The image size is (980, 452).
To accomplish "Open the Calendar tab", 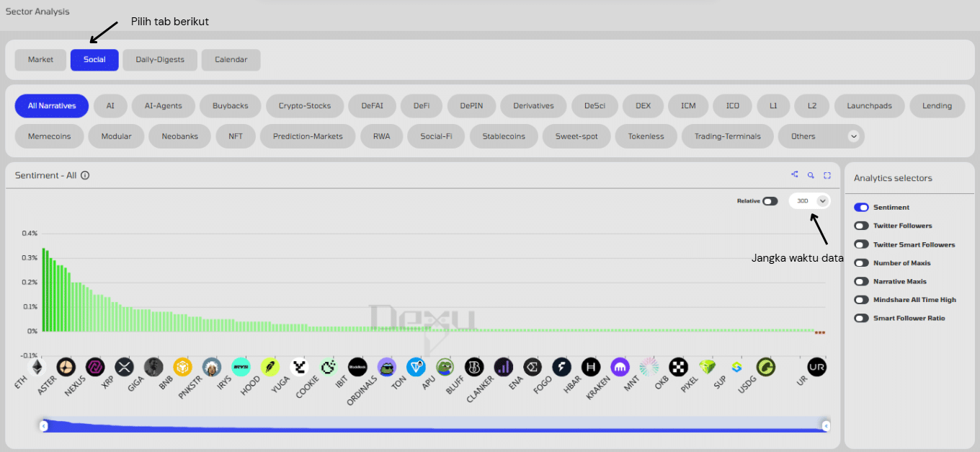I will (231, 60).
